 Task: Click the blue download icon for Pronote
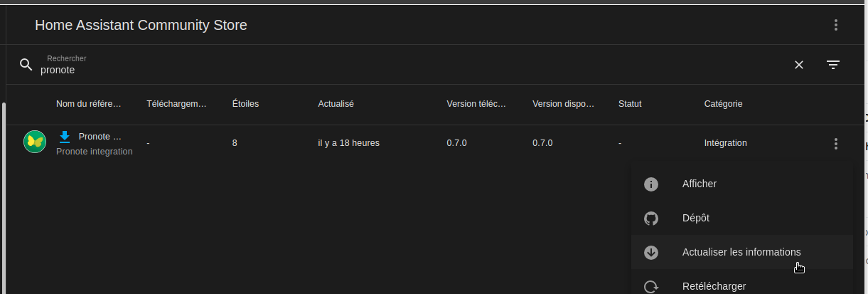[65, 137]
